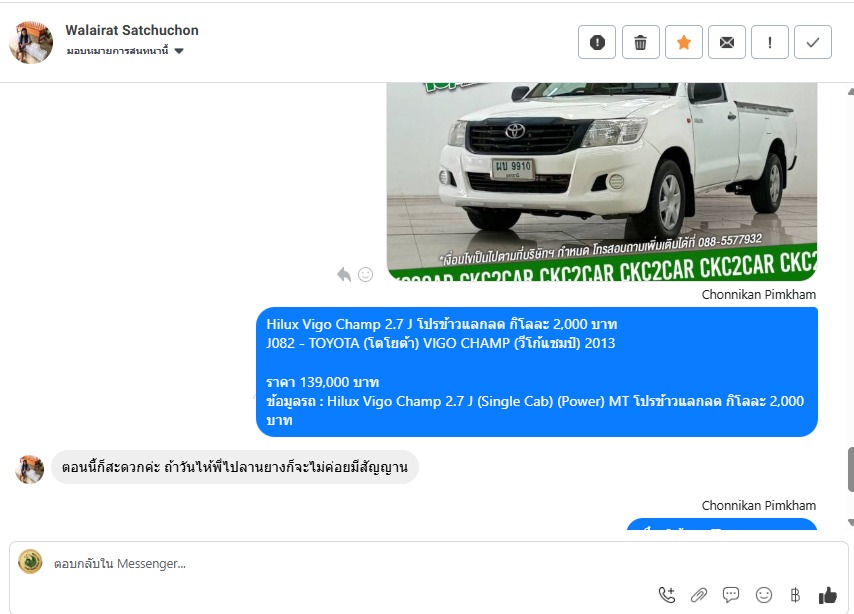The height and width of the screenshot is (614, 854).
Task: Click the Chonnikan Pimkham label above the blue message
Action: pos(759,295)
